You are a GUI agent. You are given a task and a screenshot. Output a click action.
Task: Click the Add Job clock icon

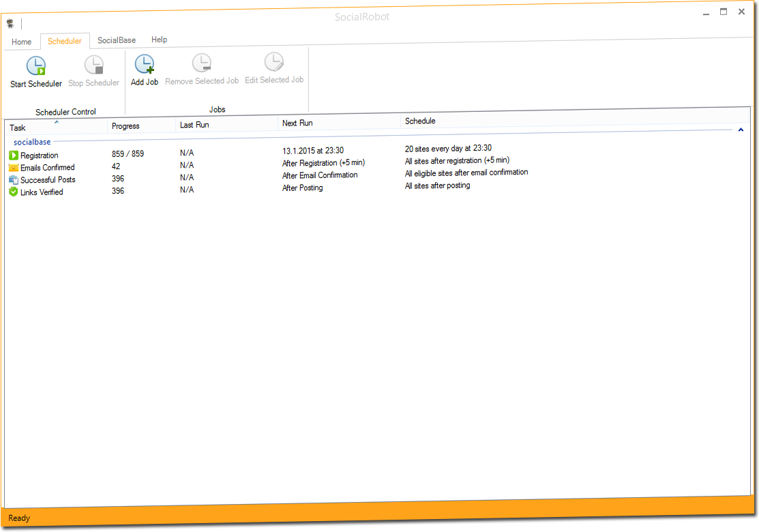click(x=145, y=64)
